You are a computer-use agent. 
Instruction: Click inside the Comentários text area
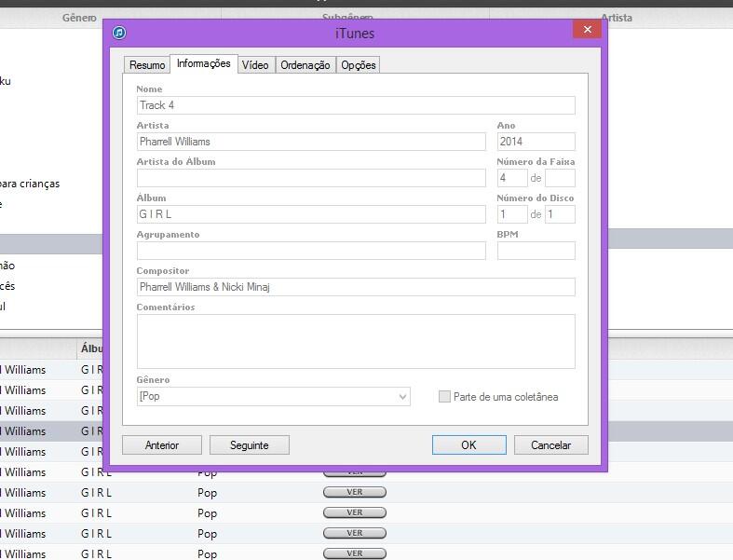[356, 342]
